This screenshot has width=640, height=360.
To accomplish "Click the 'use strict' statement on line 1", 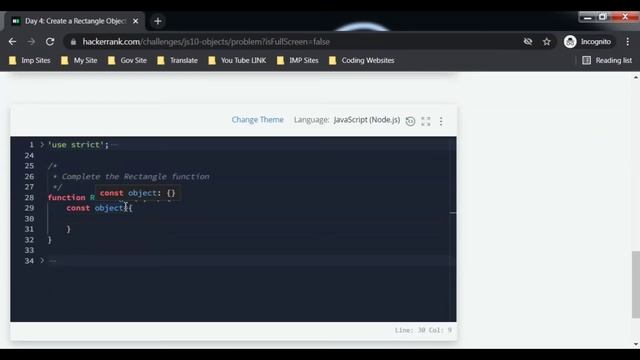I will pyautogui.click(x=78, y=145).
